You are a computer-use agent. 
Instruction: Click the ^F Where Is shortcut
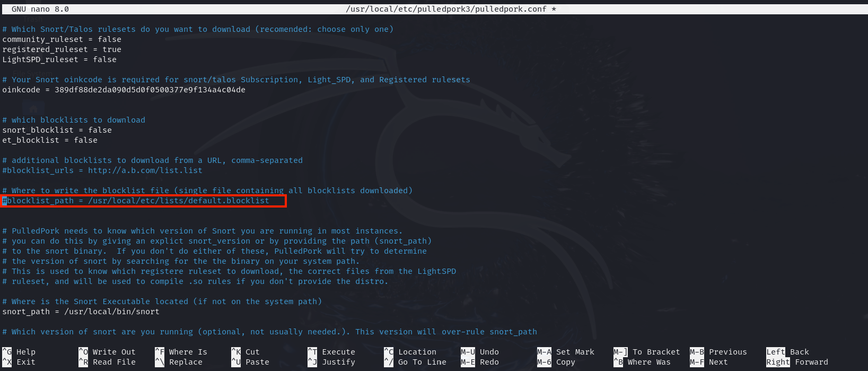tap(181, 352)
